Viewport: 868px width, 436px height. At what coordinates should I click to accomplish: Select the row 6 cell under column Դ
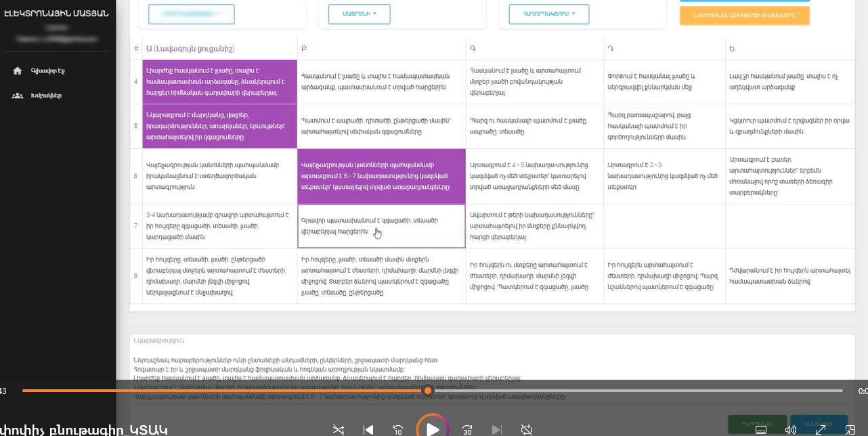tap(664, 176)
